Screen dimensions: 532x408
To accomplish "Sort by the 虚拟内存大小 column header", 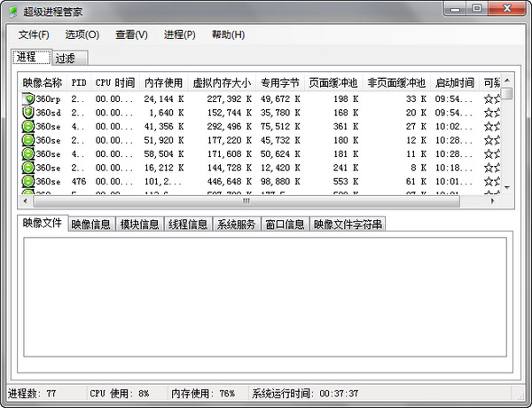I will (222, 83).
